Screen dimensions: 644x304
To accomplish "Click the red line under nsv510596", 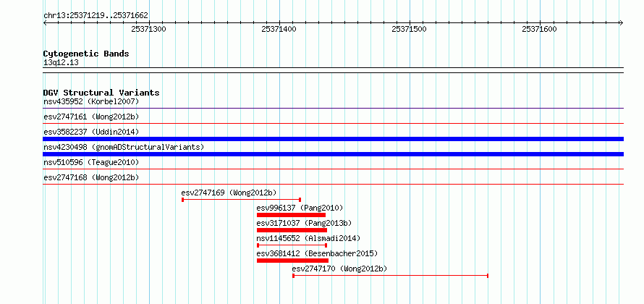I will click(x=333, y=169).
